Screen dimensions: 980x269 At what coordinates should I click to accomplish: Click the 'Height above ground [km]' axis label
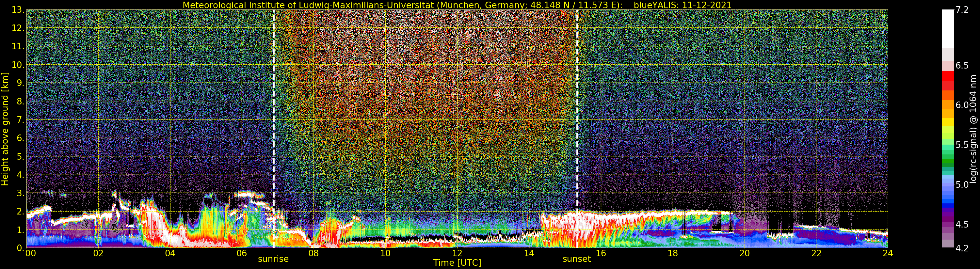[5, 129]
